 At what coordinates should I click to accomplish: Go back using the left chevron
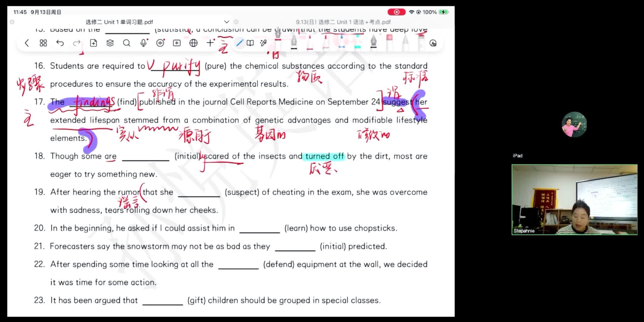click(x=27, y=43)
